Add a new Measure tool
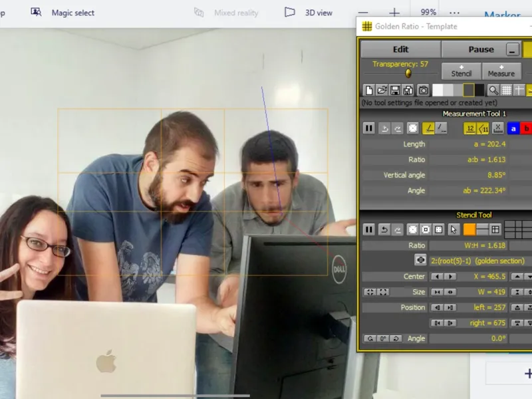 pyautogui.click(x=501, y=71)
